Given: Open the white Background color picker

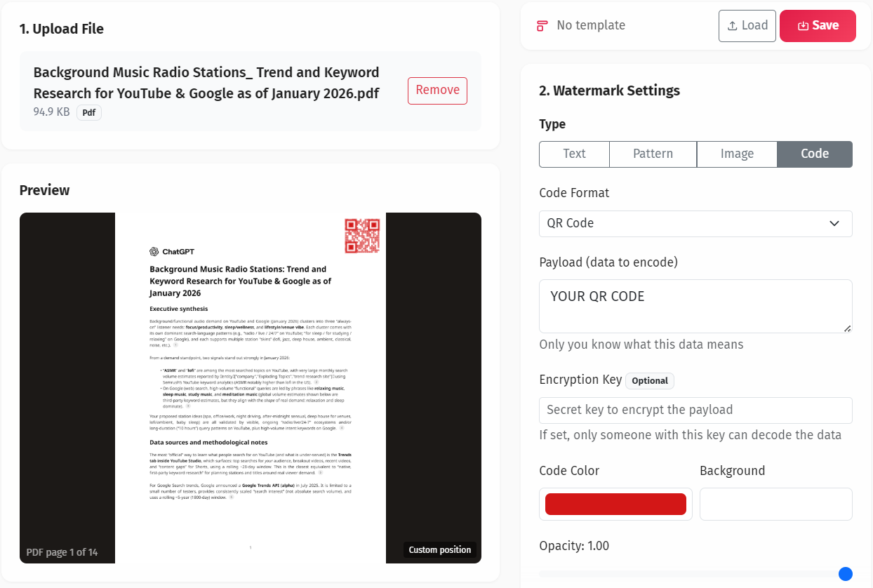Looking at the screenshot, I should point(775,504).
